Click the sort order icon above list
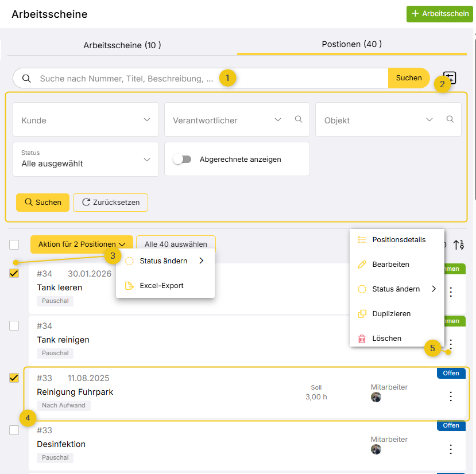The image size is (476, 474). [x=458, y=244]
